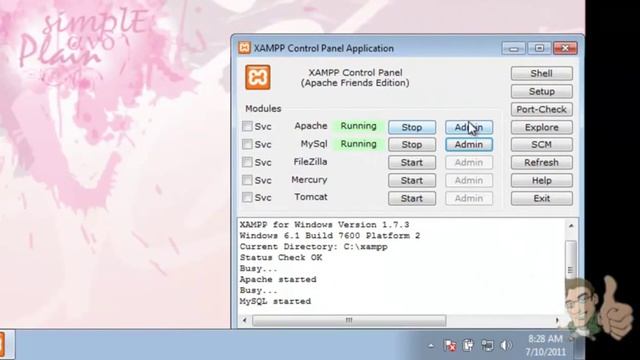Image resolution: width=640 pixels, height=360 pixels.
Task: Click the 'Apache started' log line
Action: click(278, 280)
